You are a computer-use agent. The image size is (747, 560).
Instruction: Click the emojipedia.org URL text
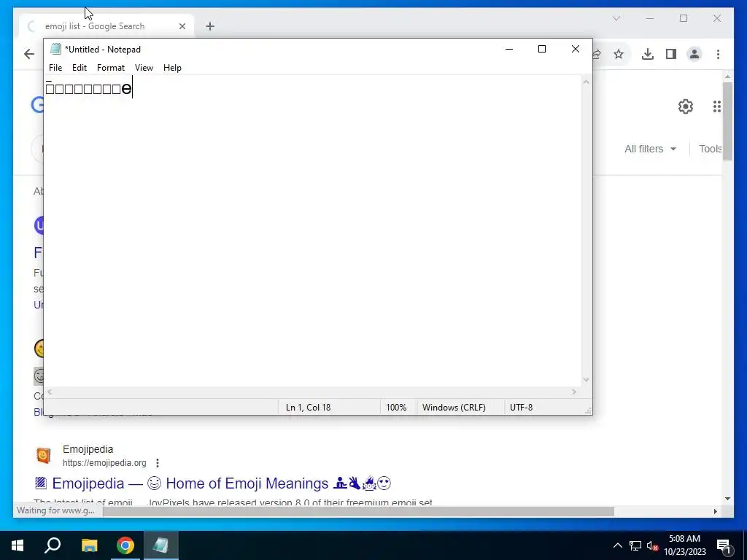coord(104,463)
